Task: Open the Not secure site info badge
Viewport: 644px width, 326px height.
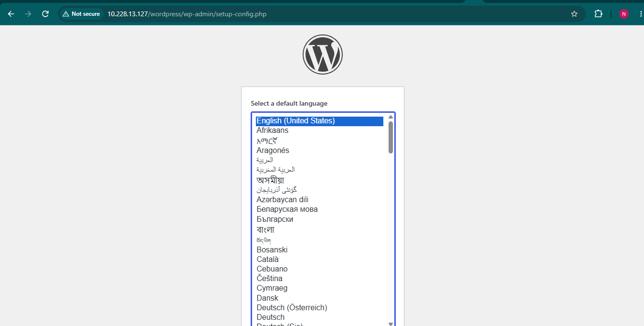Action: (x=81, y=14)
